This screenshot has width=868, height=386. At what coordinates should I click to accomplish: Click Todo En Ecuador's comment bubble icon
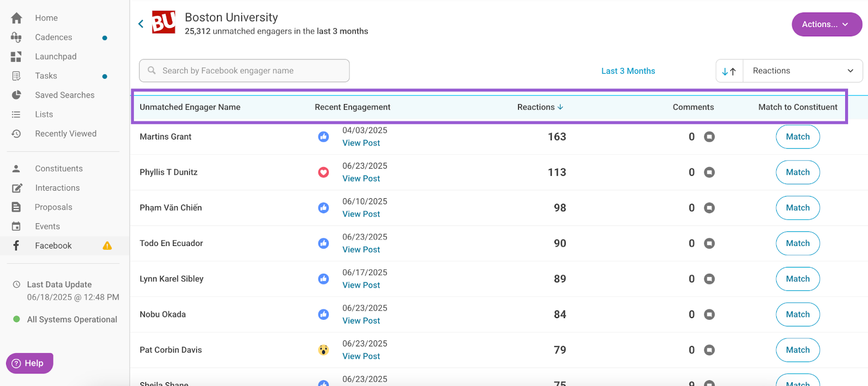[x=709, y=243]
